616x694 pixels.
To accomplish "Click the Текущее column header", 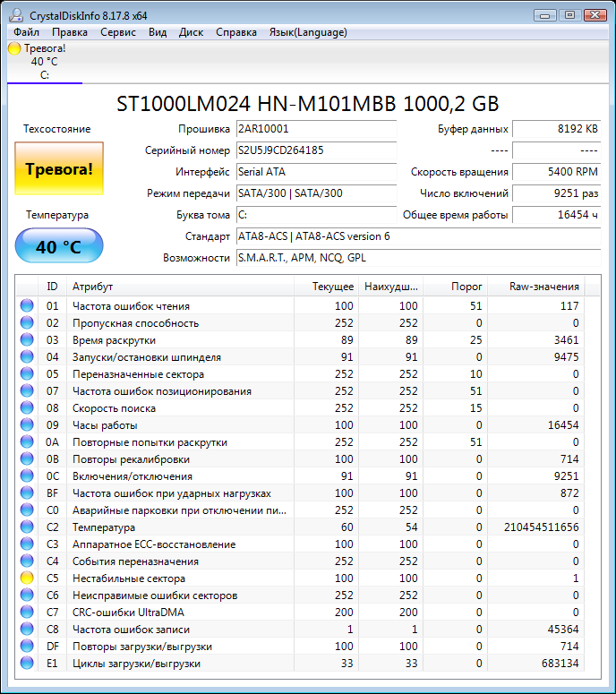I will pos(326,287).
